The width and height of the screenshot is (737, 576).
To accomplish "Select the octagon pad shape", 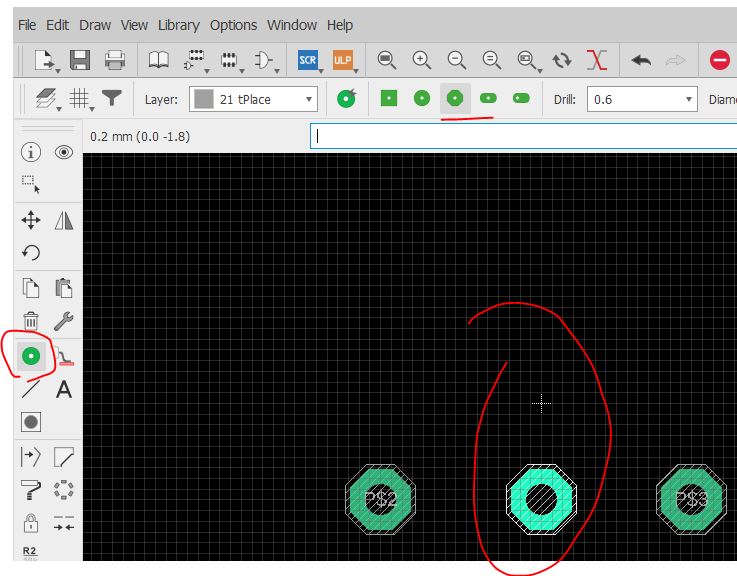I will 455,98.
